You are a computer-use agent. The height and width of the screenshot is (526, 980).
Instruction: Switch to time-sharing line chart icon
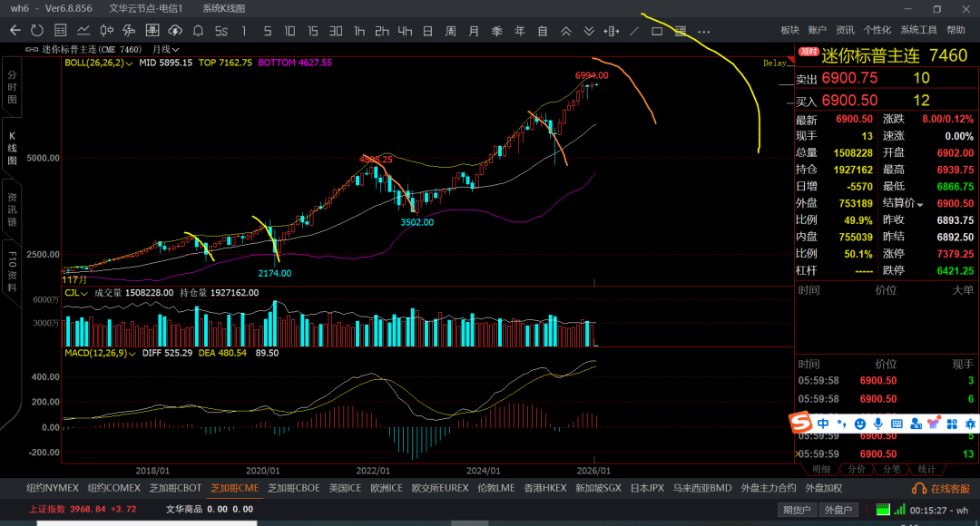pos(83,31)
